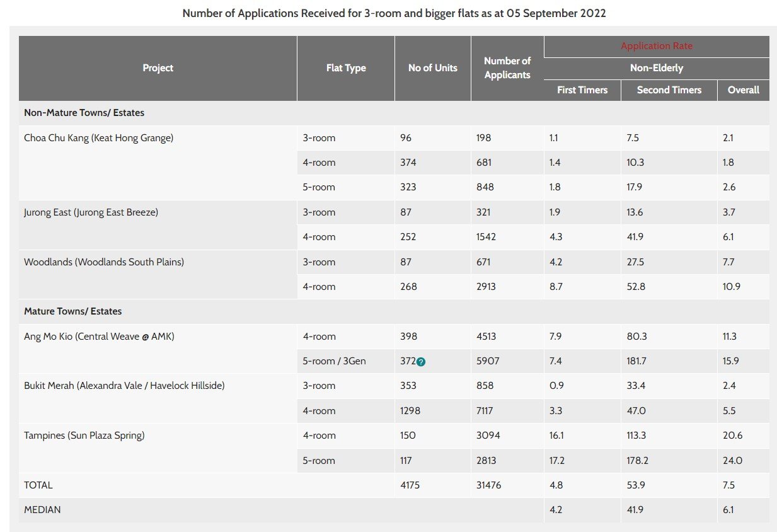The width and height of the screenshot is (777, 532).
Task: Click the 'Number of Applicants' column header
Action: pyautogui.click(x=507, y=68)
